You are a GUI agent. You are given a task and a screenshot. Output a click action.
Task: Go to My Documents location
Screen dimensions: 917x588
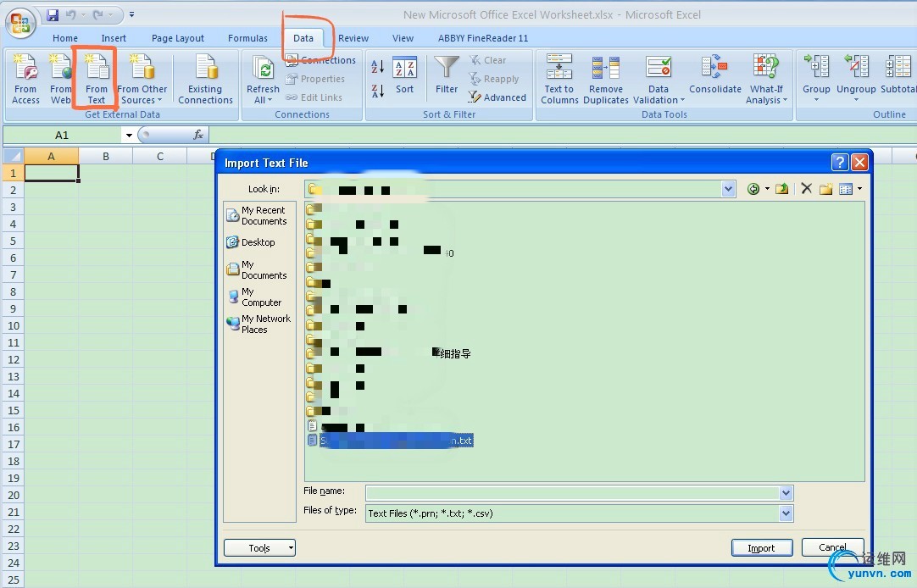click(x=258, y=269)
